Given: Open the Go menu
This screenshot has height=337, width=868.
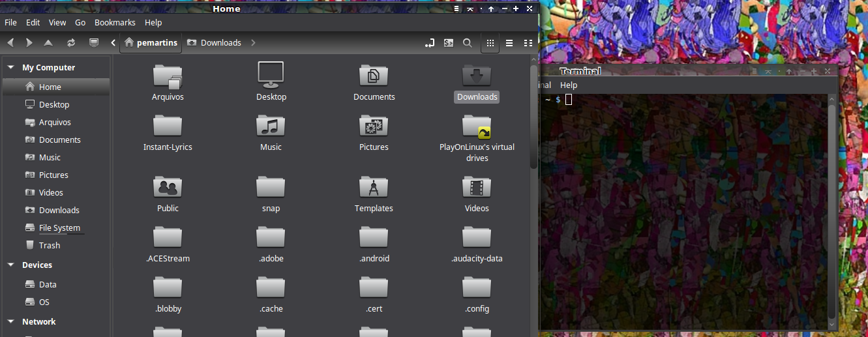Looking at the screenshot, I should coord(80,22).
